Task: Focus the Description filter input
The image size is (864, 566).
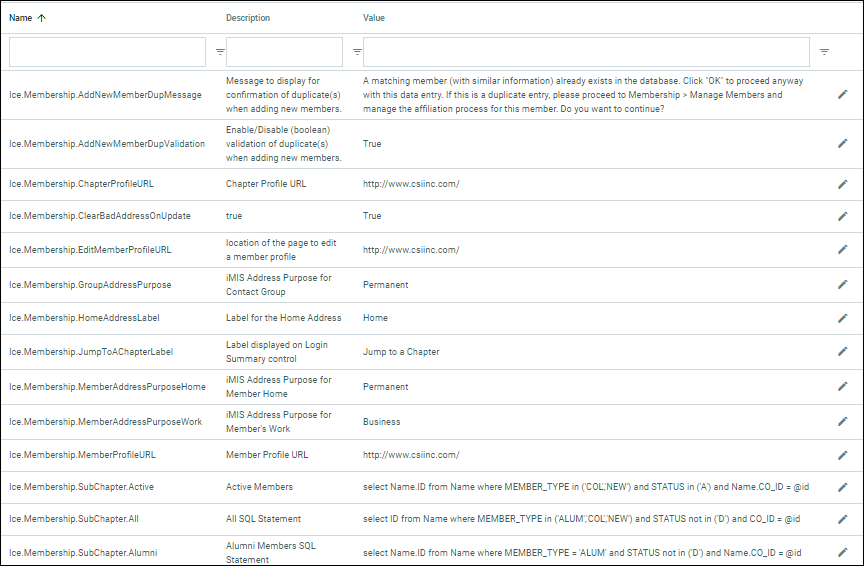Action: point(284,52)
